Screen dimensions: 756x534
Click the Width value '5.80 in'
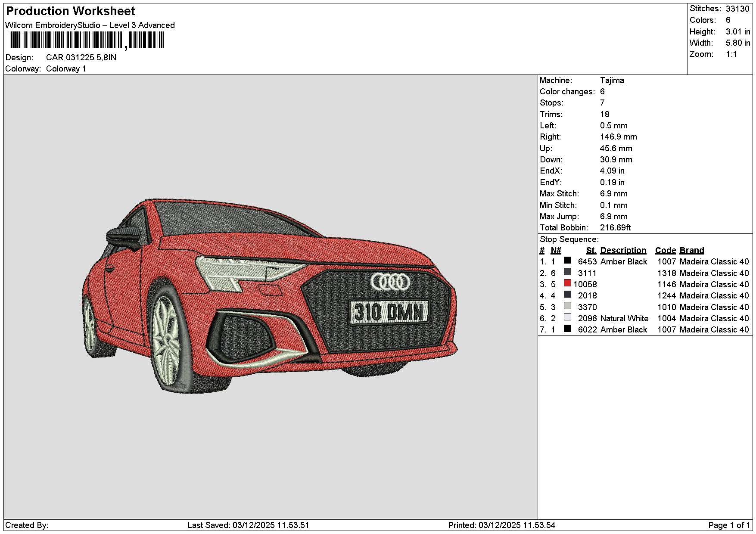point(738,43)
